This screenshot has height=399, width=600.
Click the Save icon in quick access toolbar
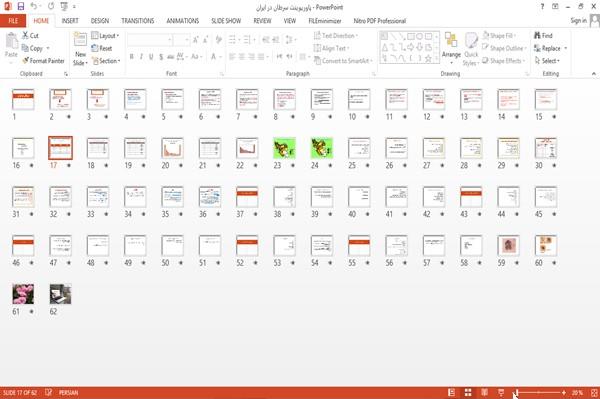[x=21, y=7]
